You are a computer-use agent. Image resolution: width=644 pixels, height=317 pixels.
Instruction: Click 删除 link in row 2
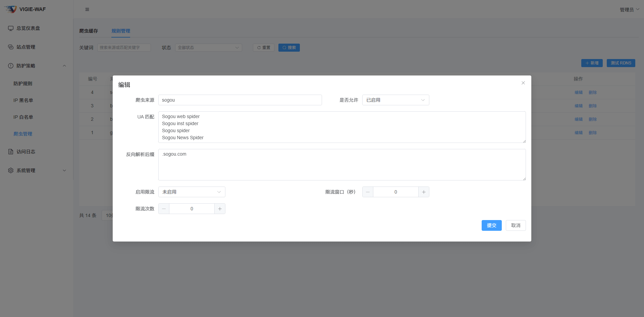pos(593,119)
